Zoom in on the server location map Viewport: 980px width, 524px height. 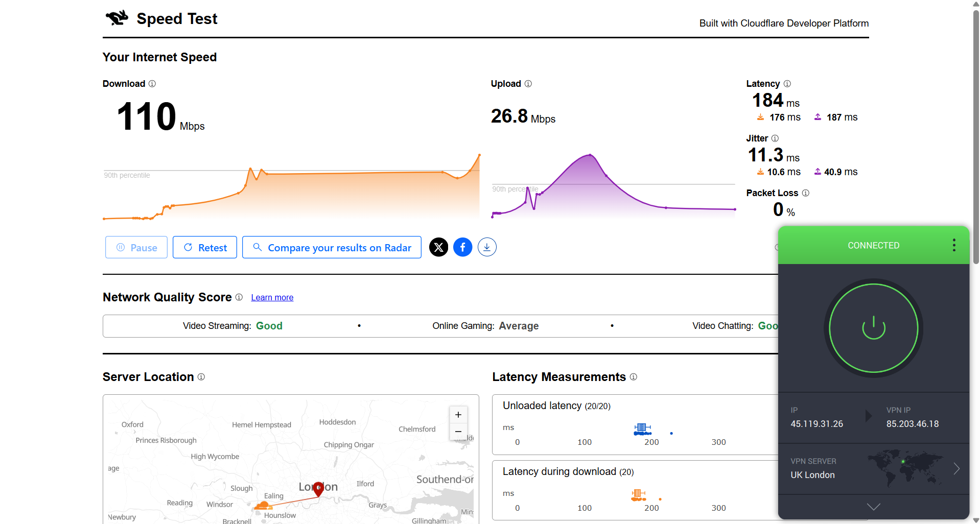[458, 414]
